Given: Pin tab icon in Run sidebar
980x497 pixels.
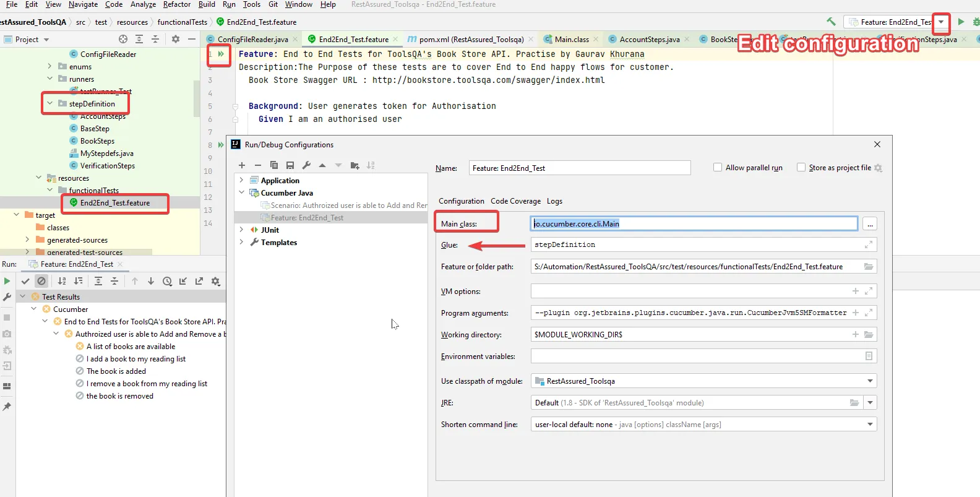Looking at the screenshot, I should [7, 407].
